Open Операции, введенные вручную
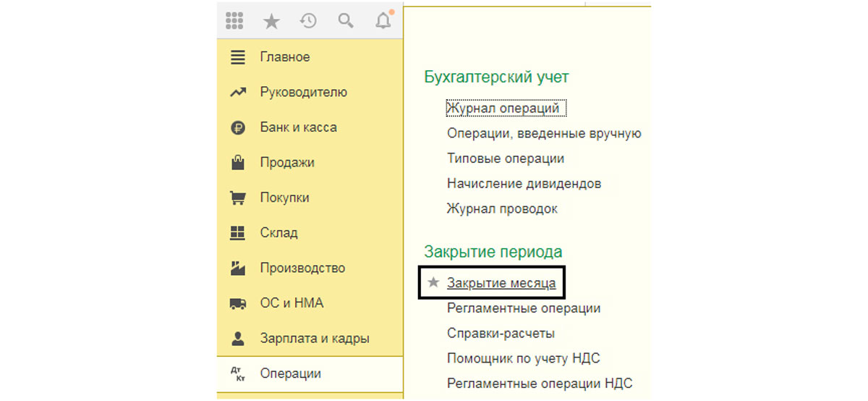868x401 pixels. click(x=544, y=133)
